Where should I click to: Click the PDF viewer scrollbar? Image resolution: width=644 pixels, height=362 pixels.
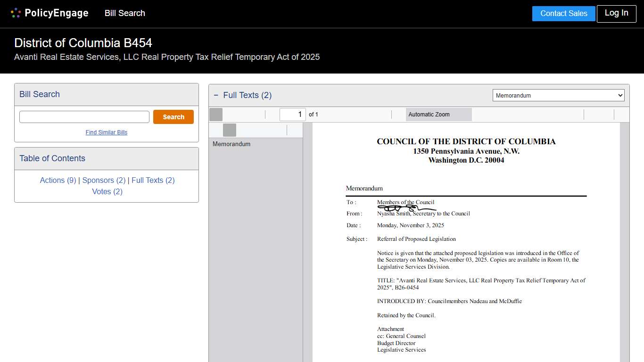click(627, 236)
